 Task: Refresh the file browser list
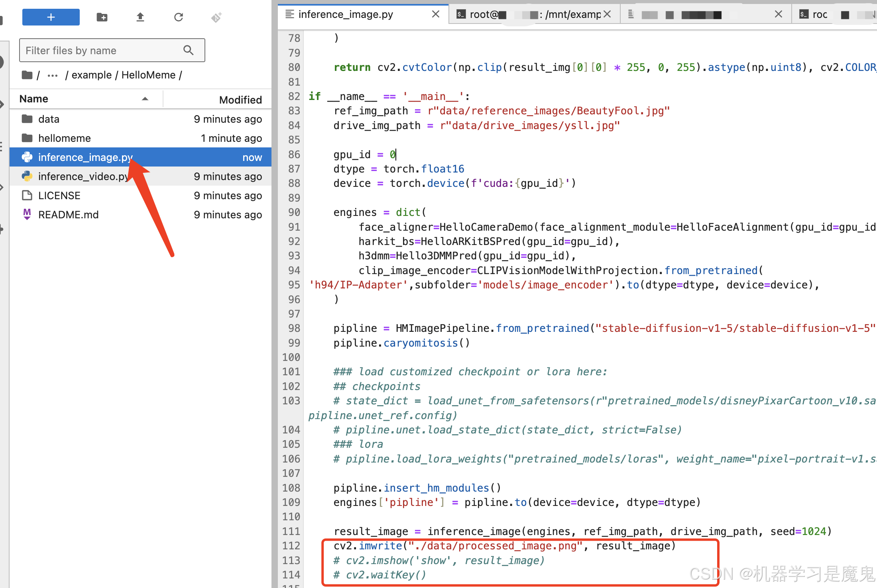pyautogui.click(x=178, y=17)
